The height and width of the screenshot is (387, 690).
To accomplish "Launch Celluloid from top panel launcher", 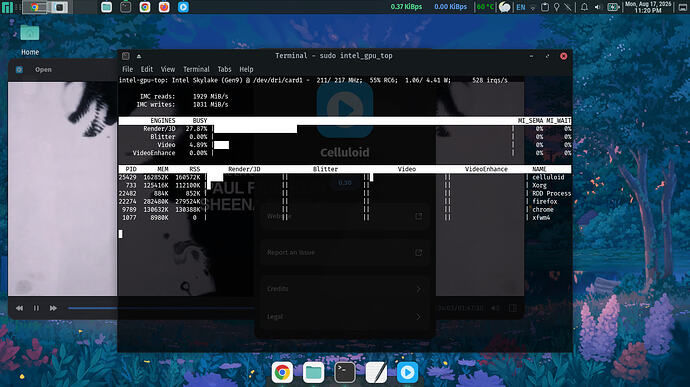I will [x=184, y=7].
